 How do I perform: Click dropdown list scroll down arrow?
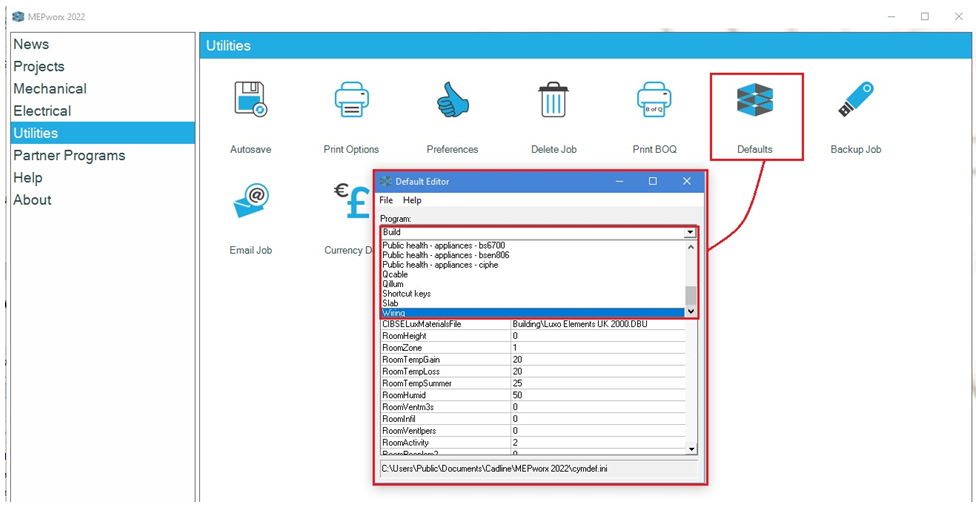coord(691,311)
